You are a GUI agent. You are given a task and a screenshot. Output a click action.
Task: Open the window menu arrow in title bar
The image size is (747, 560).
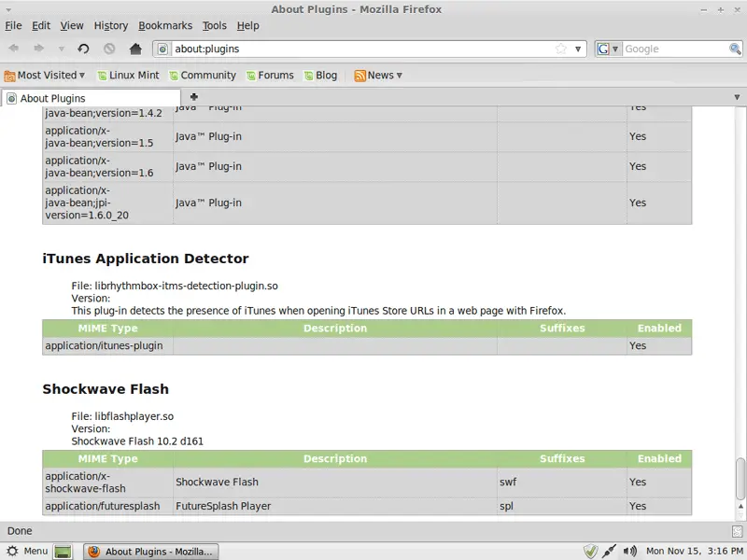[x=8, y=9]
